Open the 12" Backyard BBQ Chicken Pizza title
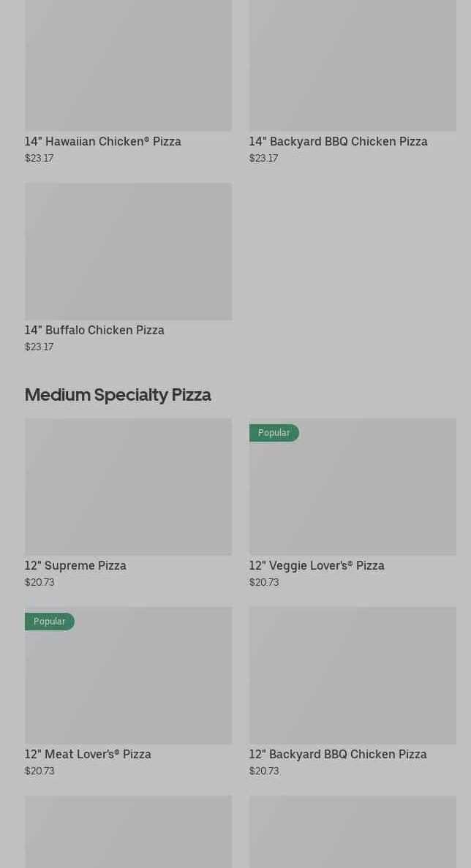Image resolution: width=471 pixels, height=868 pixels. [x=338, y=754]
